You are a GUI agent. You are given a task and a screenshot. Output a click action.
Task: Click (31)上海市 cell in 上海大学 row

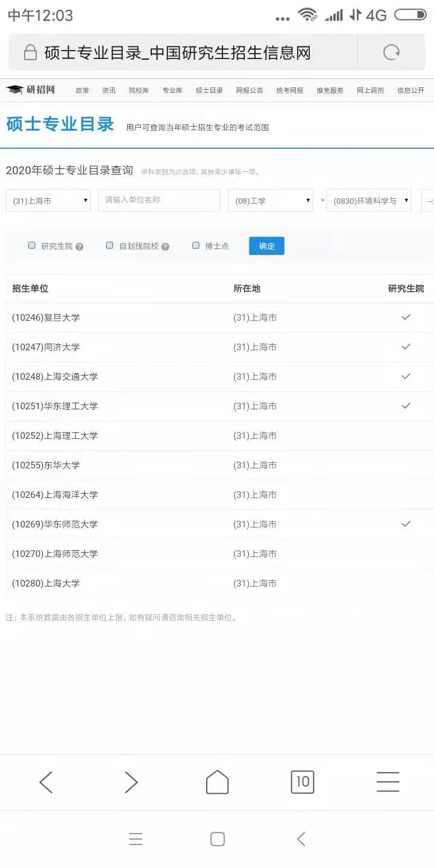[x=255, y=583]
